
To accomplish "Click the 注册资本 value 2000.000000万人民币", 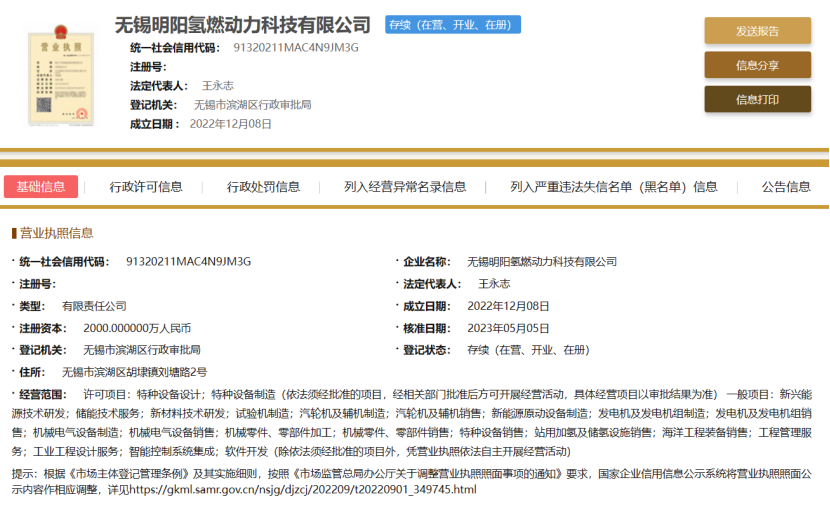I will (137, 328).
